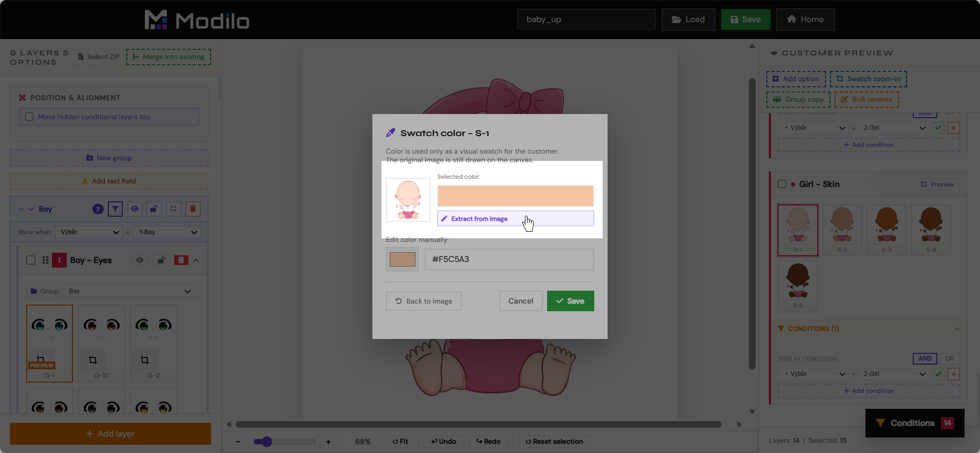
Task: Select the AND display conditions tab
Action: tap(925, 358)
